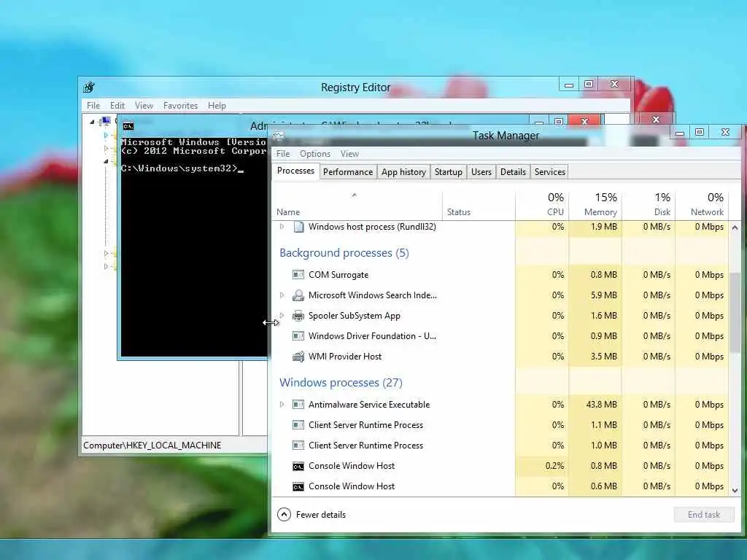747x560 pixels.
Task: Expand the Windows host process (Rundll32) row
Action: (282, 227)
